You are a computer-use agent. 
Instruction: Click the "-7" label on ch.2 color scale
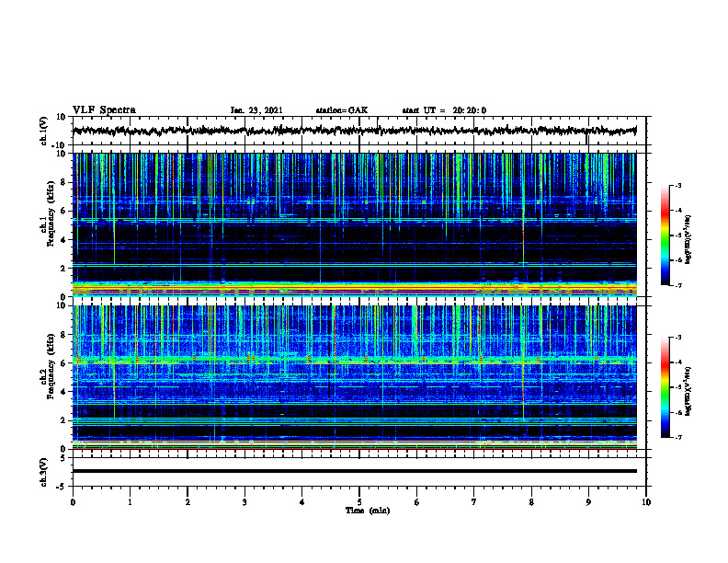677,437
